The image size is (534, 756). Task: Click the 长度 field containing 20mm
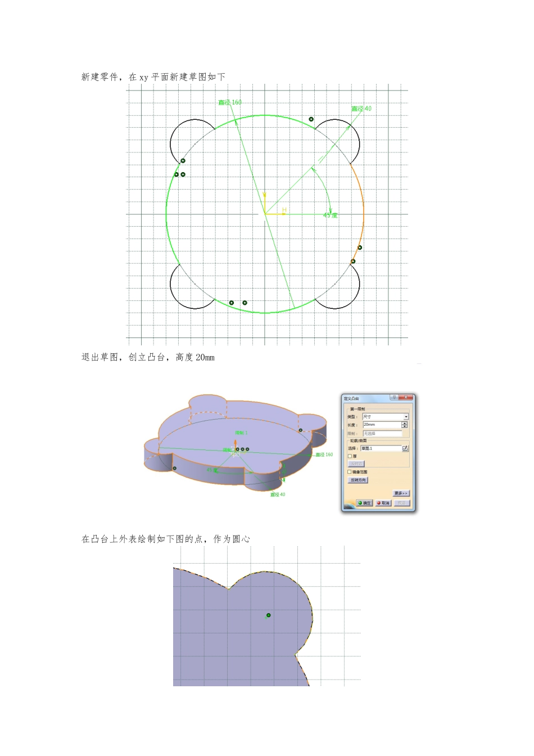point(382,425)
